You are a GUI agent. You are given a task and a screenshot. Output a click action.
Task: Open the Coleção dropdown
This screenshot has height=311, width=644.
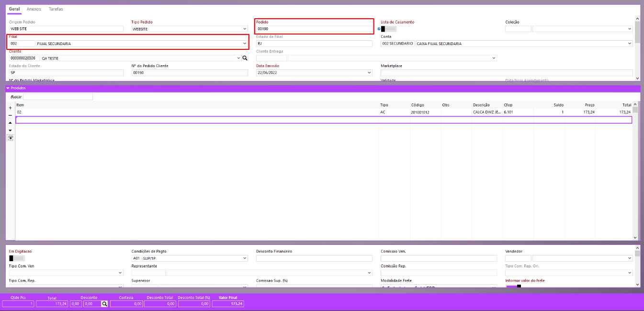(630, 29)
